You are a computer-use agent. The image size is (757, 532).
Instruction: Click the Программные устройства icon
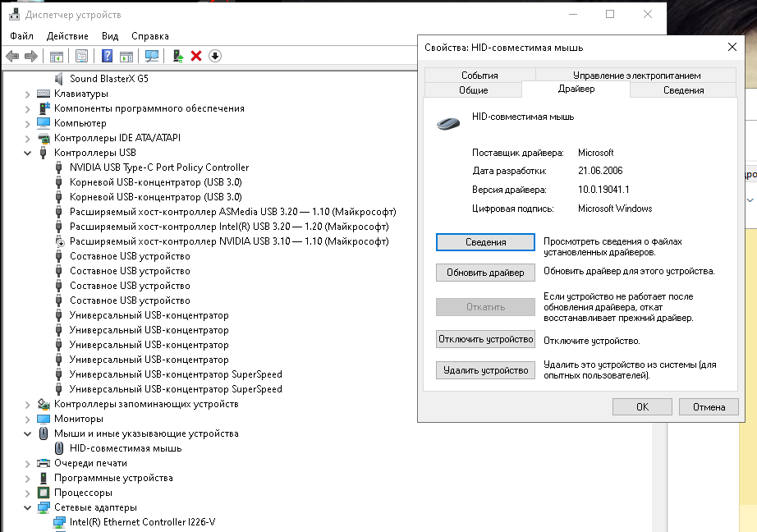click(44, 478)
